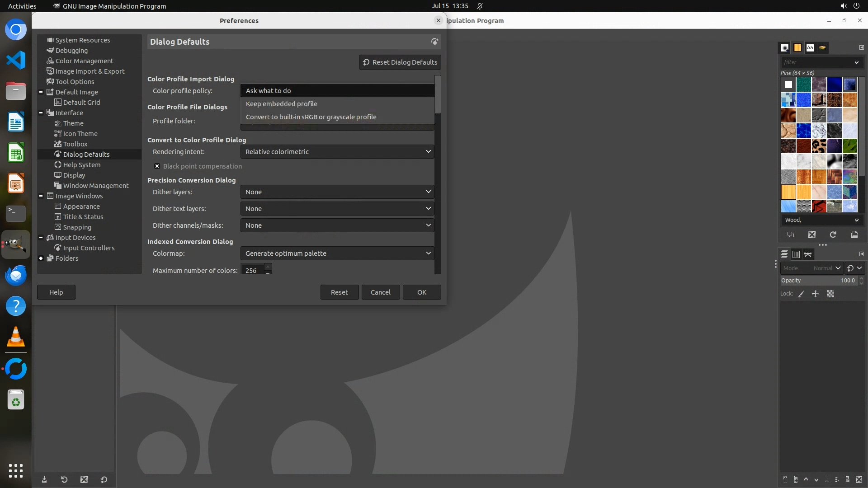The width and height of the screenshot is (868, 488).
Task: Open the Rendering intent dropdown
Action: click(337, 152)
